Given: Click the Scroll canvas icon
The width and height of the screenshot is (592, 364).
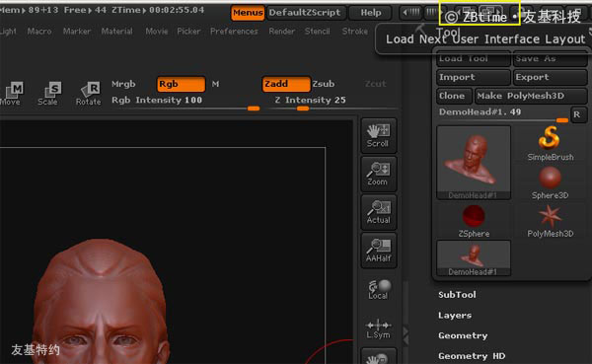Looking at the screenshot, I should (378, 135).
